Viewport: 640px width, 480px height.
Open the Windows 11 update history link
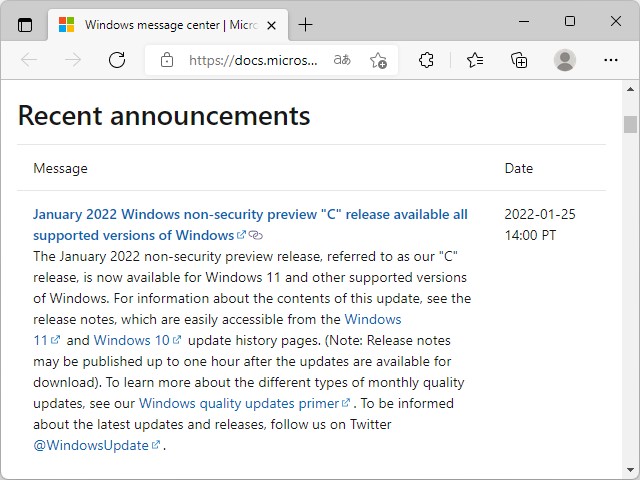[x=217, y=330]
